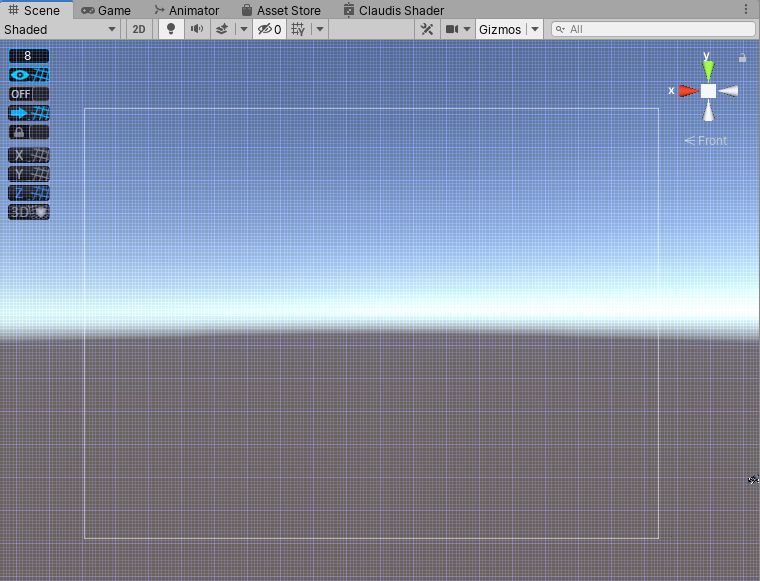
Task: Toggle the ProGrids snap OFF switch
Action: pyautogui.click(x=28, y=94)
